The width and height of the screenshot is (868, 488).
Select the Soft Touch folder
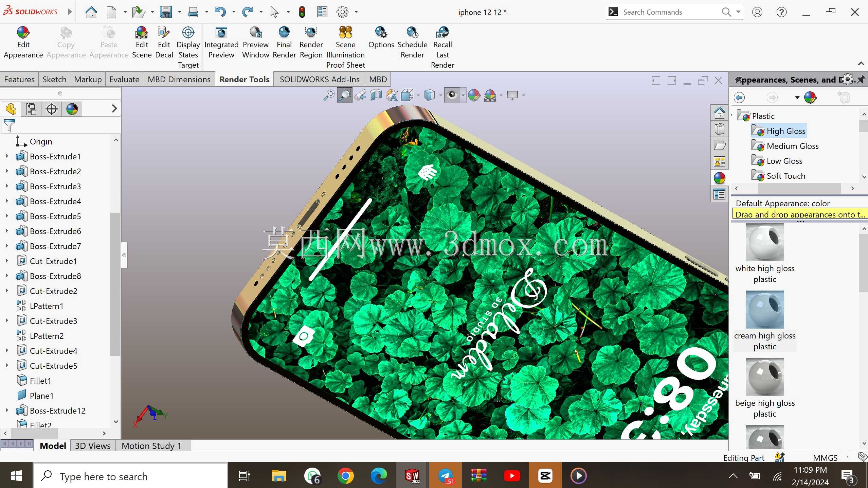click(x=778, y=176)
